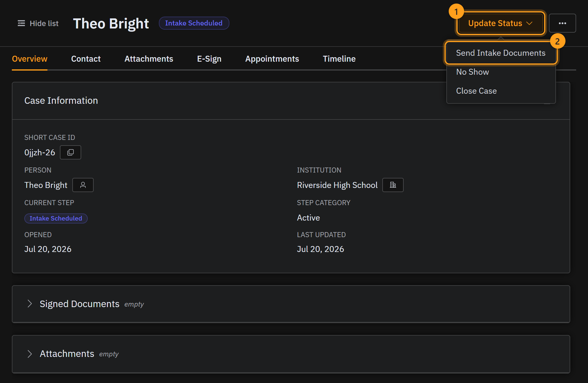
Task: Click the Hide list label
Action: [x=44, y=23]
